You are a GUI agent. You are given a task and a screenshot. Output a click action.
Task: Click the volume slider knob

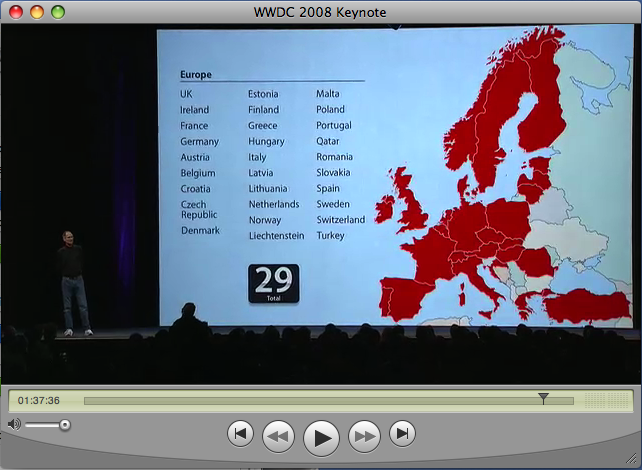[x=64, y=425]
